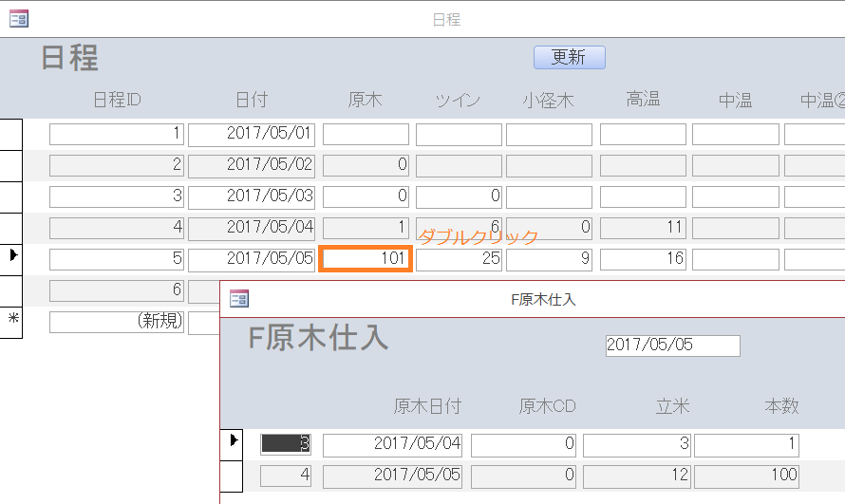Click the 本数 field showing 100

click(746, 476)
